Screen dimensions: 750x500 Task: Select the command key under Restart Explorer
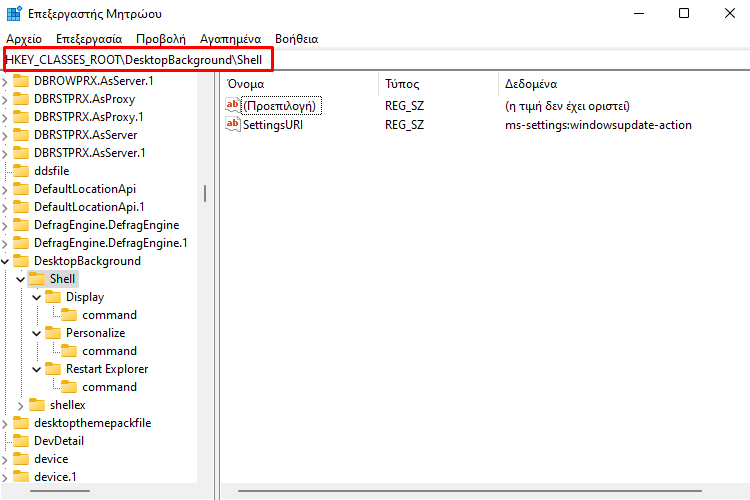pos(110,387)
